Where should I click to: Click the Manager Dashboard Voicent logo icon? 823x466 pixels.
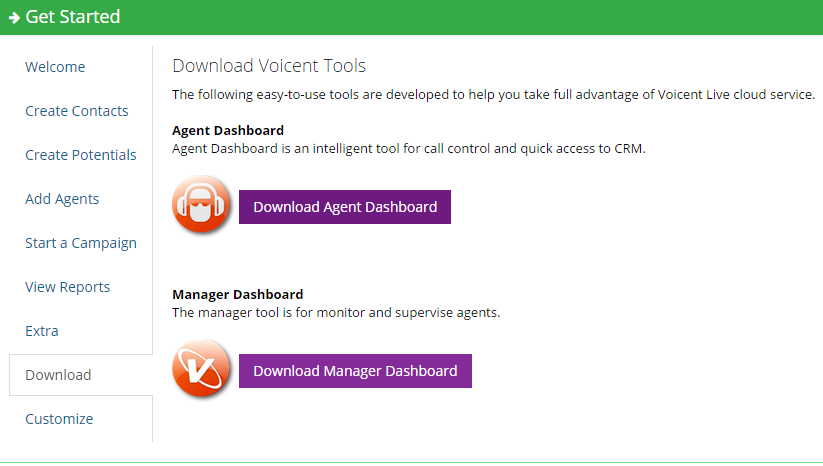[201, 368]
